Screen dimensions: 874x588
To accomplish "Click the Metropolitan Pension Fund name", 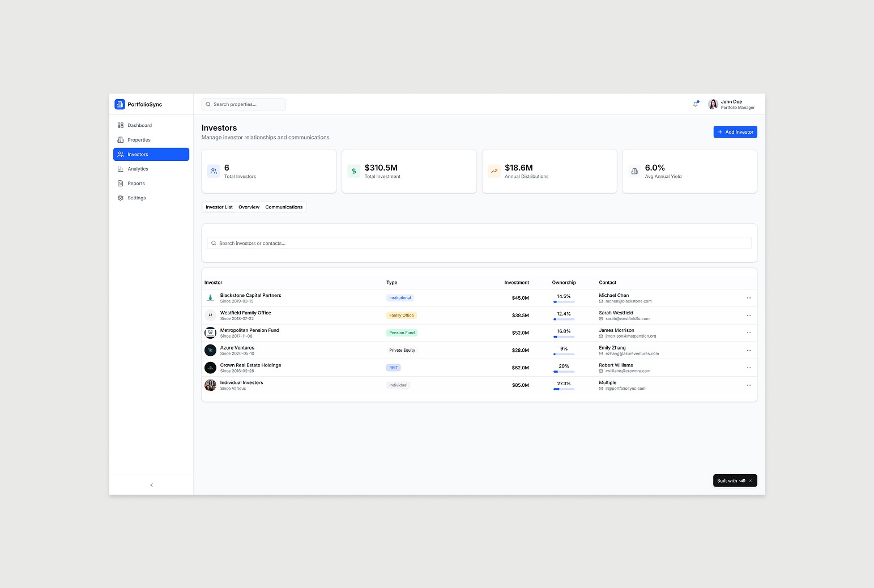I will tap(250, 330).
